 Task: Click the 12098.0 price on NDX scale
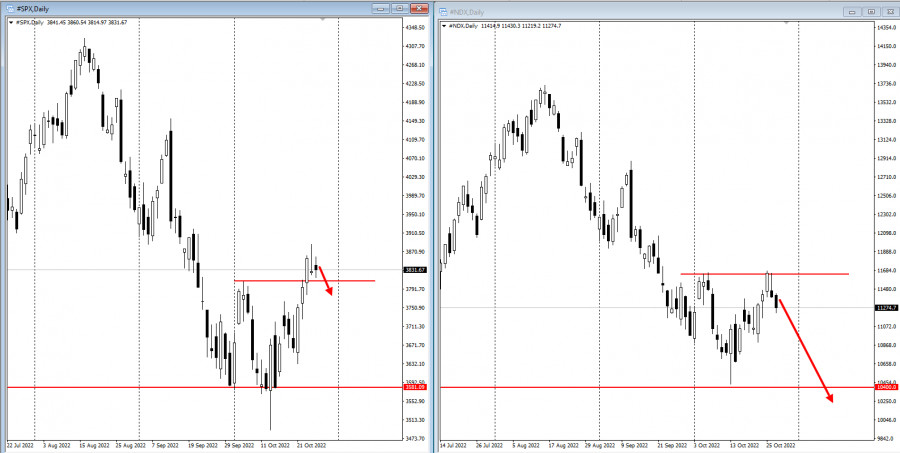(x=888, y=233)
